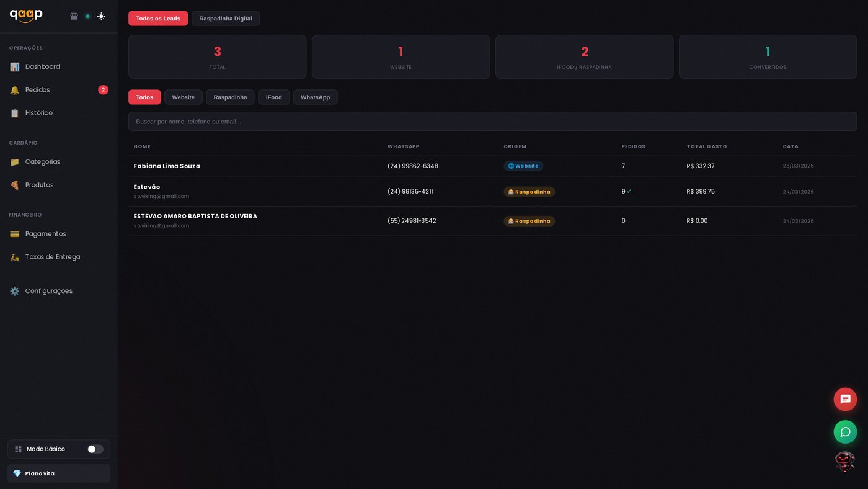Open the store icon in sidebar header
This screenshot has width=868, height=489.
[74, 16]
